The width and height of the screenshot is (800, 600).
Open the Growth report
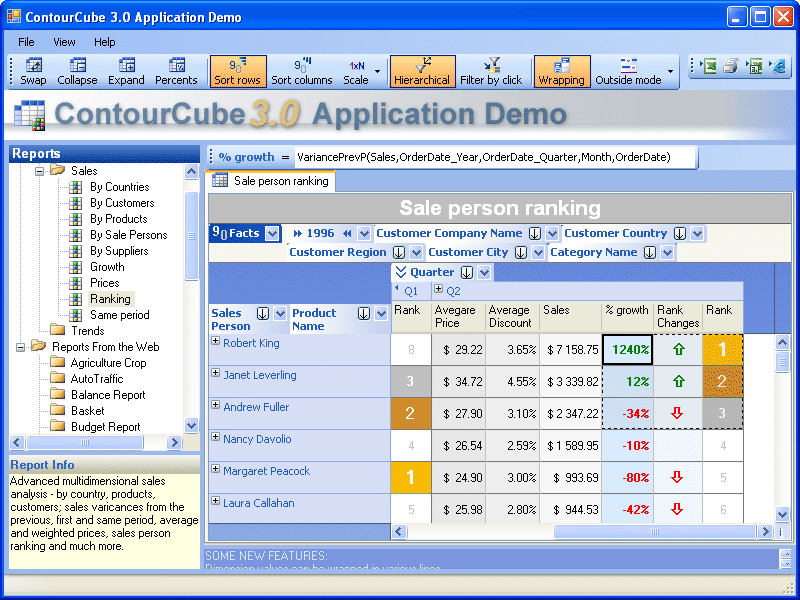[x=107, y=267]
